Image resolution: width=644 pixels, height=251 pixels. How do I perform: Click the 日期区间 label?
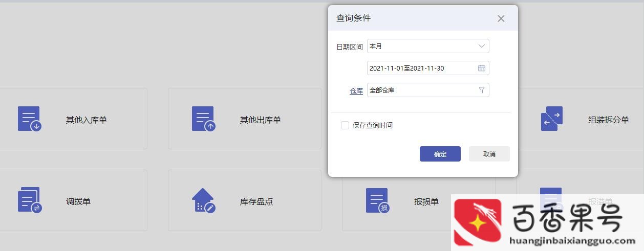click(350, 47)
